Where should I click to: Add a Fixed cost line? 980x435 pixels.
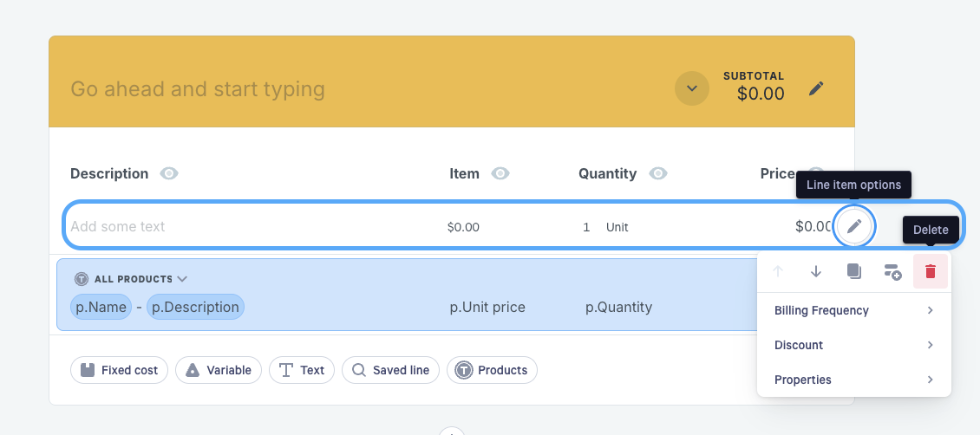119,370
